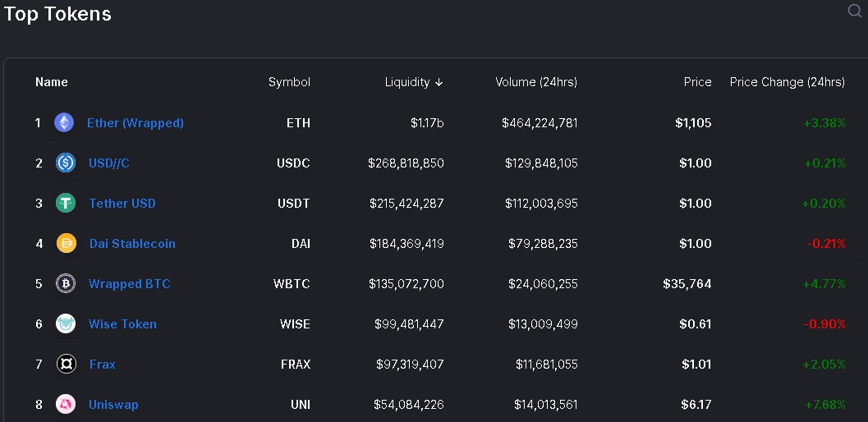
Task: Click the USDC coin icon
Action: click(x=66, y=163)
